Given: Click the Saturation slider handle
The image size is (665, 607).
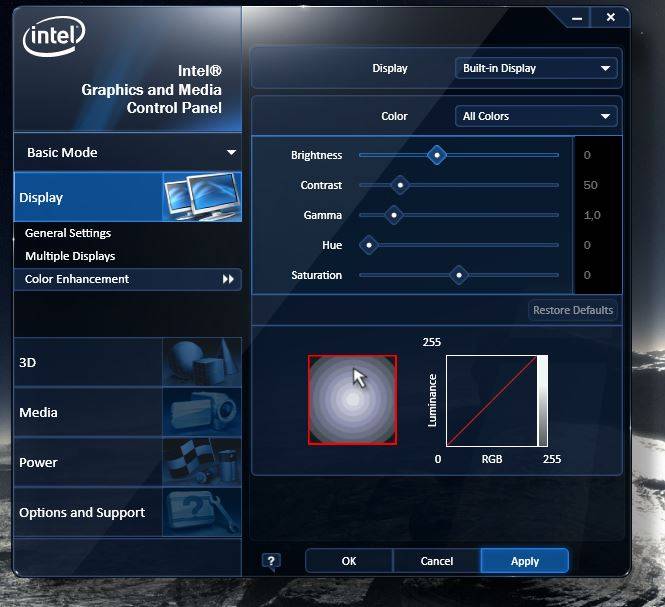Looking at the screenshot, I should pyautogui.click(x=459, y=275).
